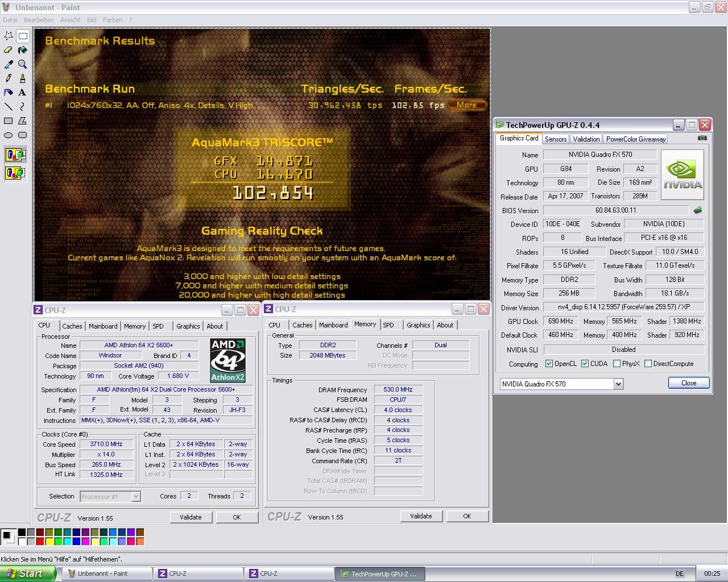Select the Curve tool in Paint
Viewport: 728px width, 582px height.
click(x=23, y=106)
